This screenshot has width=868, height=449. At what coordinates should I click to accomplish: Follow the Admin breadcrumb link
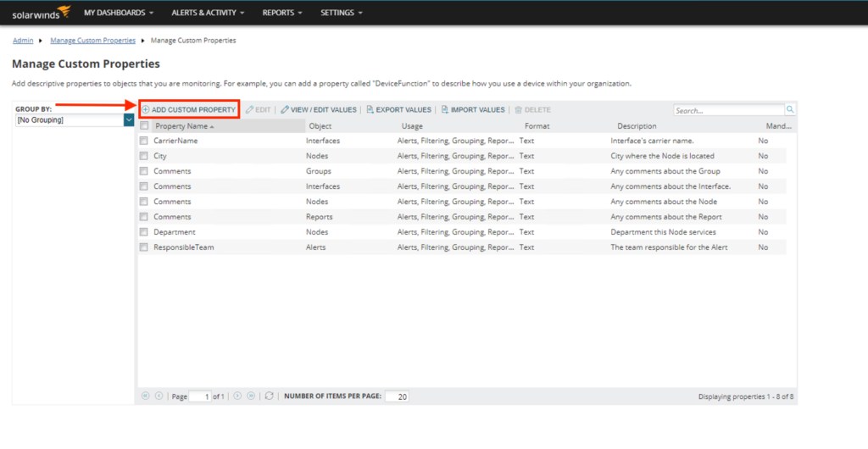(23, 41)
